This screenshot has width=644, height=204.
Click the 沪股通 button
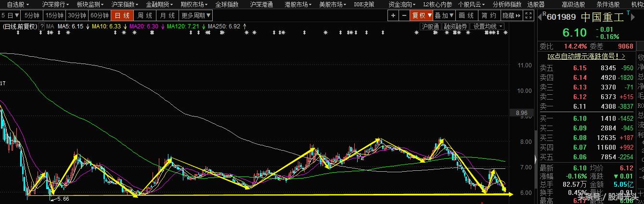click(x=431, y=26)
